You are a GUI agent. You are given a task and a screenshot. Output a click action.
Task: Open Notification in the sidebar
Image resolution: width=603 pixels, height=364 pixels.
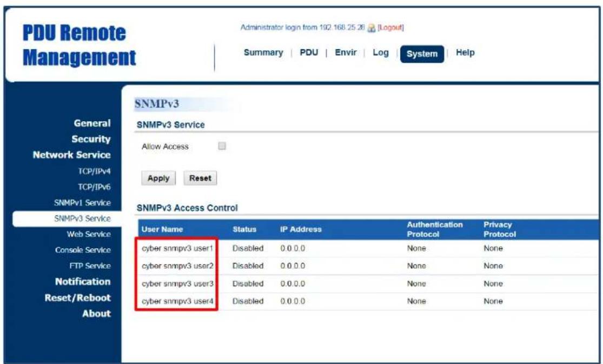(x=83, y=282)
